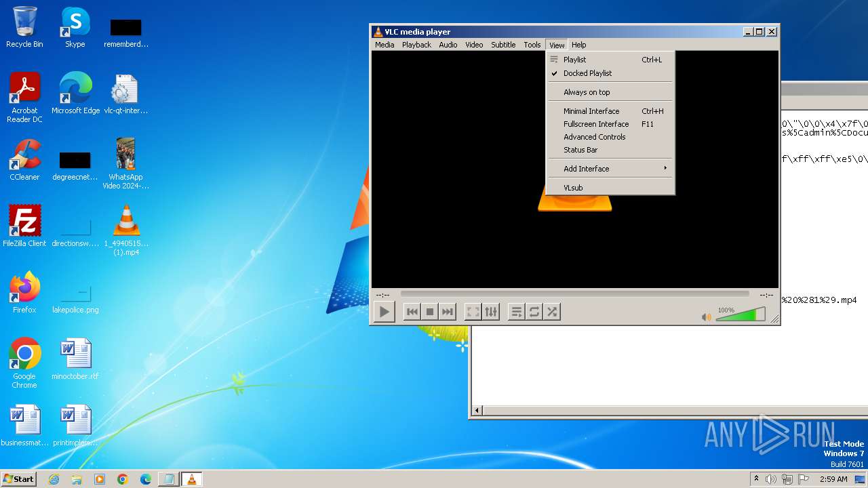Open Chrome from the taskbar
This screenshot has height=488, width=868.
[x=123, y=479]
